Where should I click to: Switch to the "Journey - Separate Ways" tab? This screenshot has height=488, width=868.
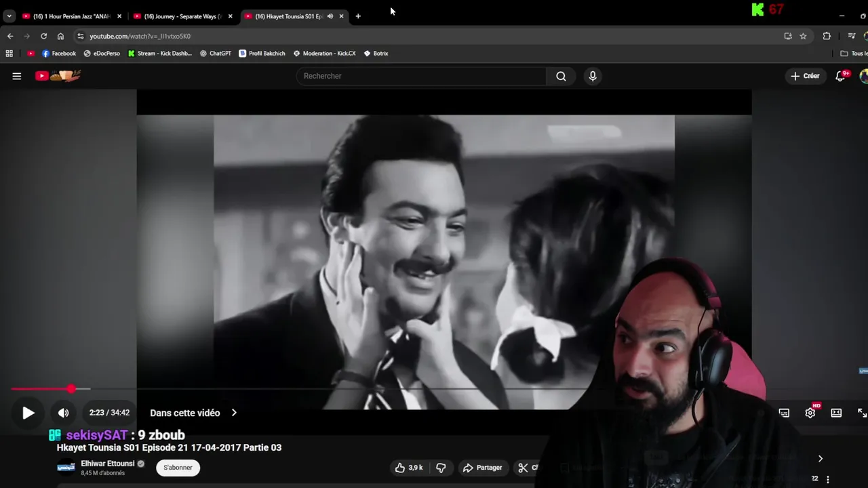(182, 16)
